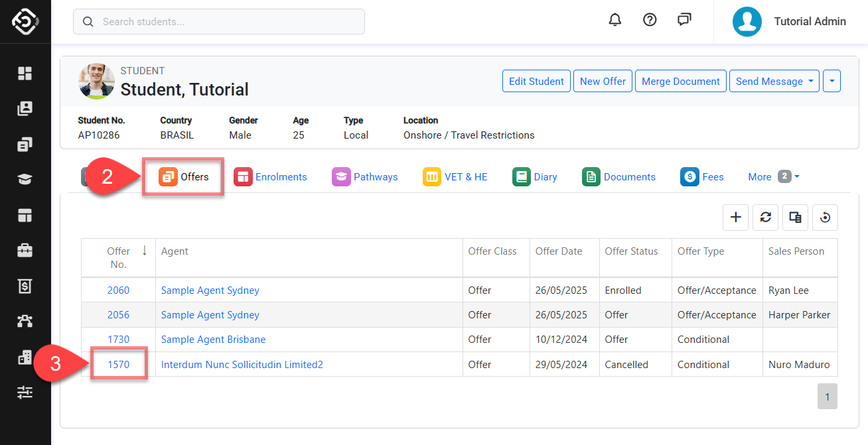Click the Search students input field
Screen dimensions: 868x445
[219, 22]
